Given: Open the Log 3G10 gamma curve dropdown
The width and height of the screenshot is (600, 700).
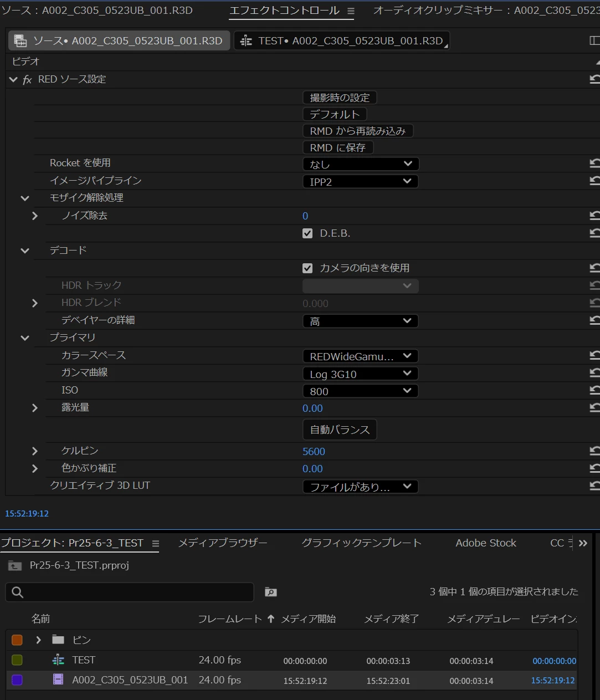Looking at the screenshot, I should 361,374.
